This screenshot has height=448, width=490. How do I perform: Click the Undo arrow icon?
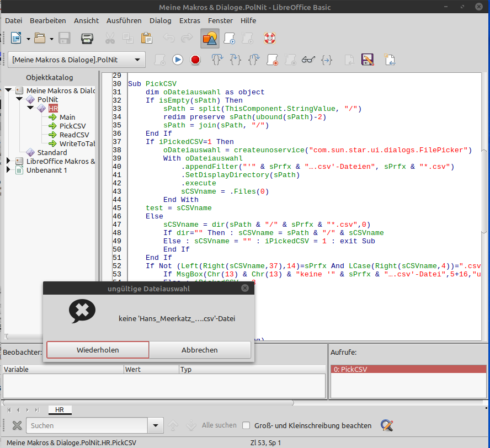pos(169,38)
